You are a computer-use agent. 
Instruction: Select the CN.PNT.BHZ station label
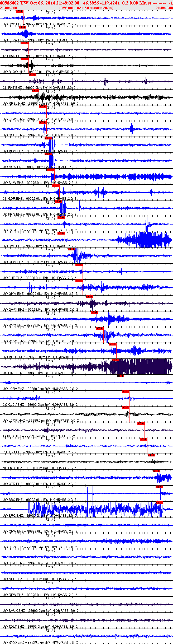(x=39, y=88)
